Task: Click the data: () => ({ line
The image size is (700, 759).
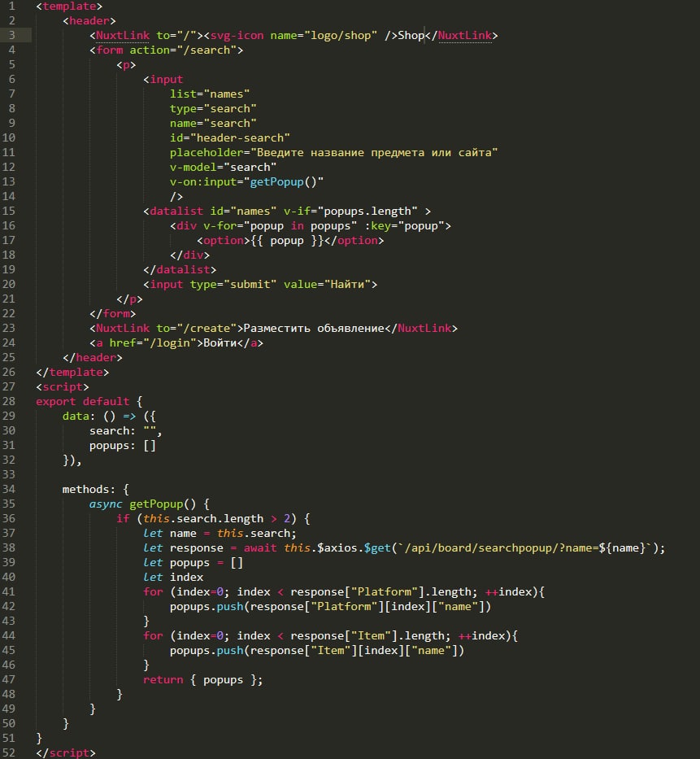Action: [109, 417]
